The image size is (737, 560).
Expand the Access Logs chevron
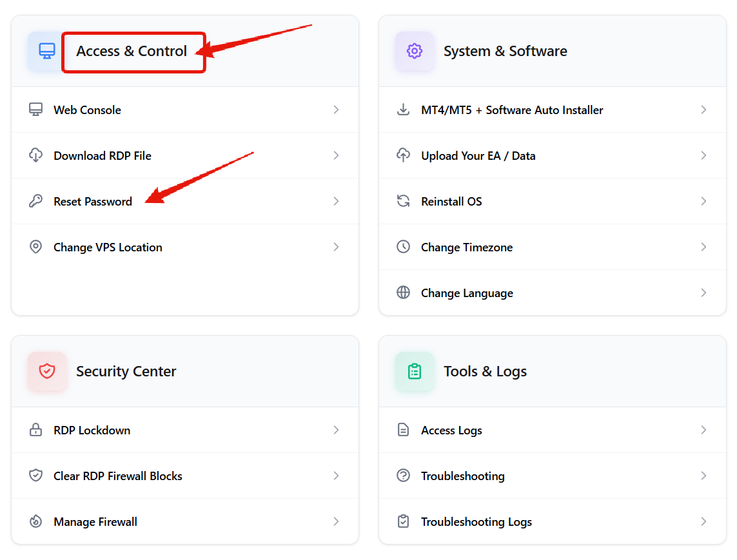coord(703,430)
